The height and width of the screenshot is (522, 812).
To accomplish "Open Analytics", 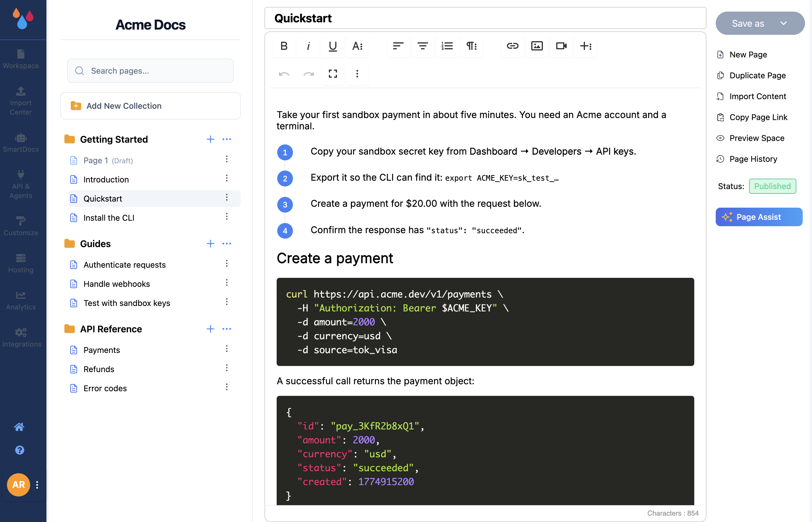I will pyautogui.click(x=21, y=301).
